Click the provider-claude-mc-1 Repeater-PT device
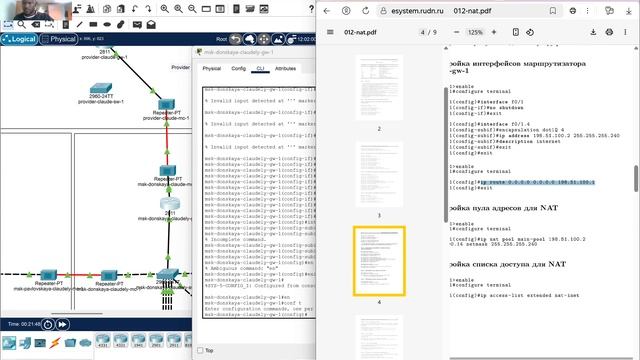This screenshot has width=640, height=360. pos(167,104)
